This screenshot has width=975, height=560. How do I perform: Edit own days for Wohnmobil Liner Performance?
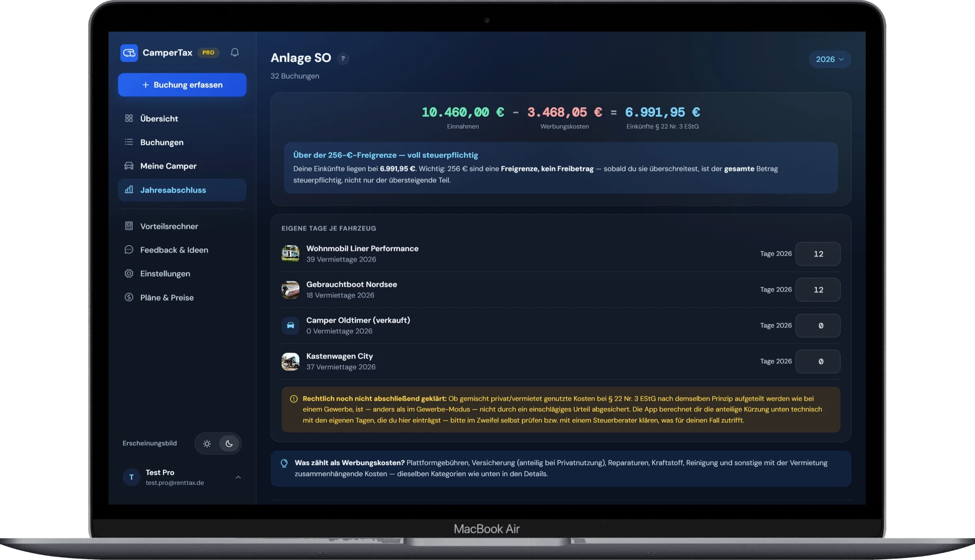click(x=818, y=254)
